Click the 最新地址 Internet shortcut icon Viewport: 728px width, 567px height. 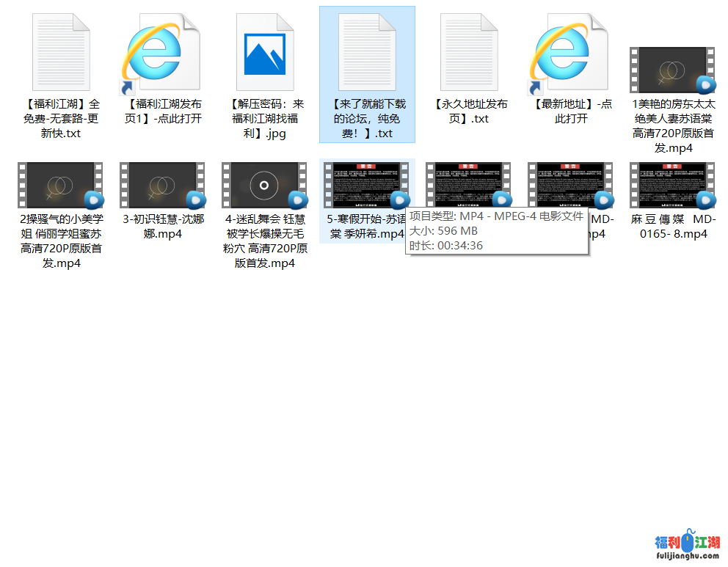tap(571, 51)
